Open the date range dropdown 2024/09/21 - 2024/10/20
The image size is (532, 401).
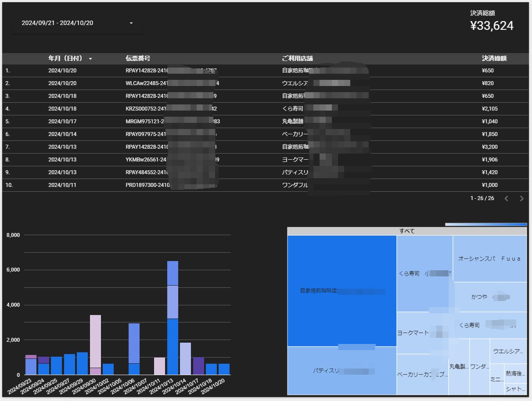[77, 23]
